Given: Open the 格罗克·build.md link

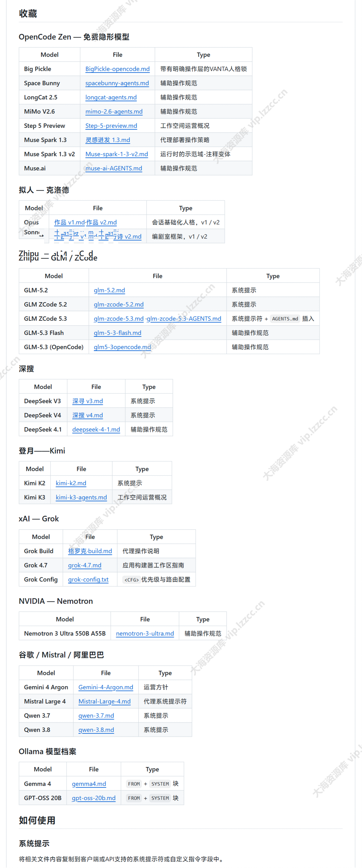Looking at the screenshot, I should (x=90, y=551).
